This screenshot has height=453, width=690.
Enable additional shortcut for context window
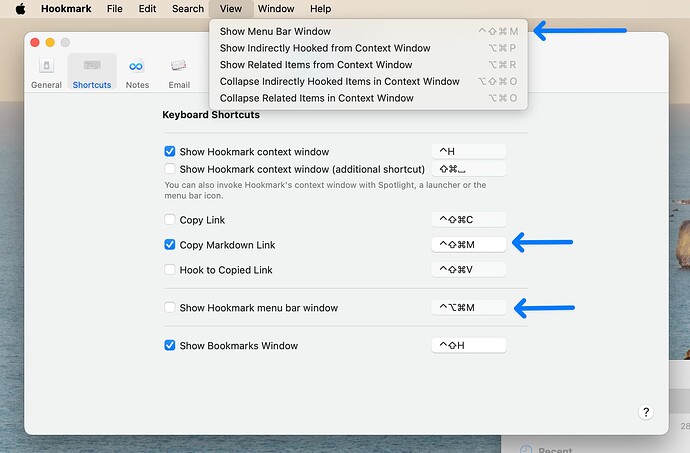pos(169,169)
